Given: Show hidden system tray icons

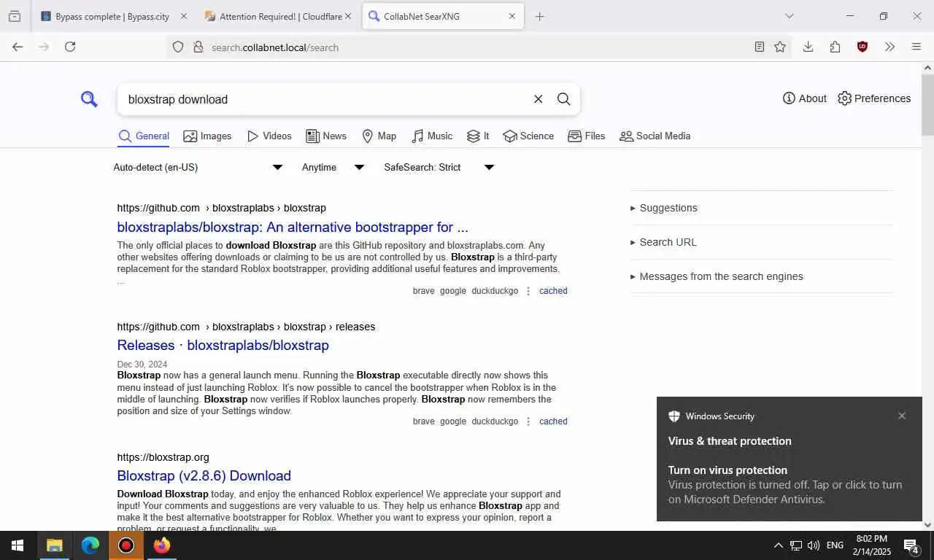Looking at the screenshot, I should (x=778, y=545).
